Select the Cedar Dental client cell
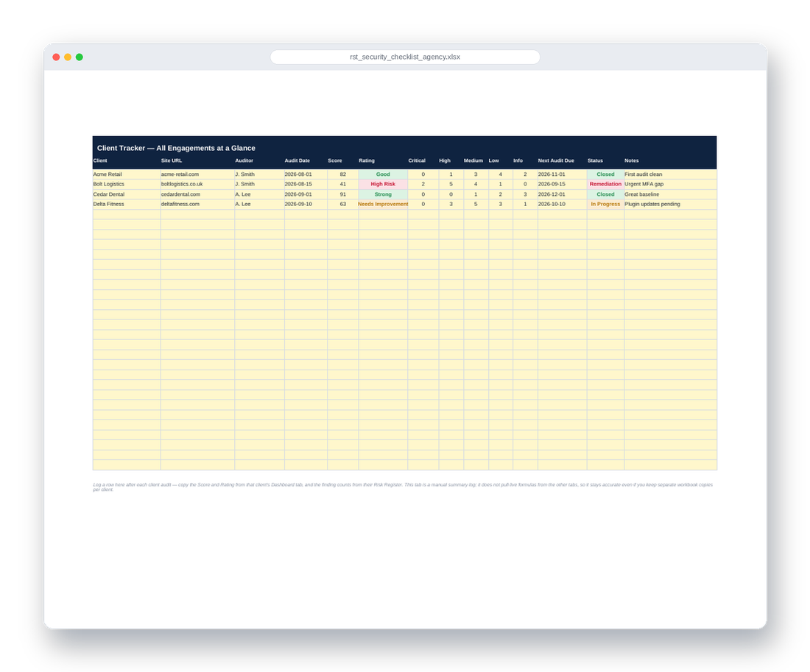The image size is (810, 672). pos(127,194)
